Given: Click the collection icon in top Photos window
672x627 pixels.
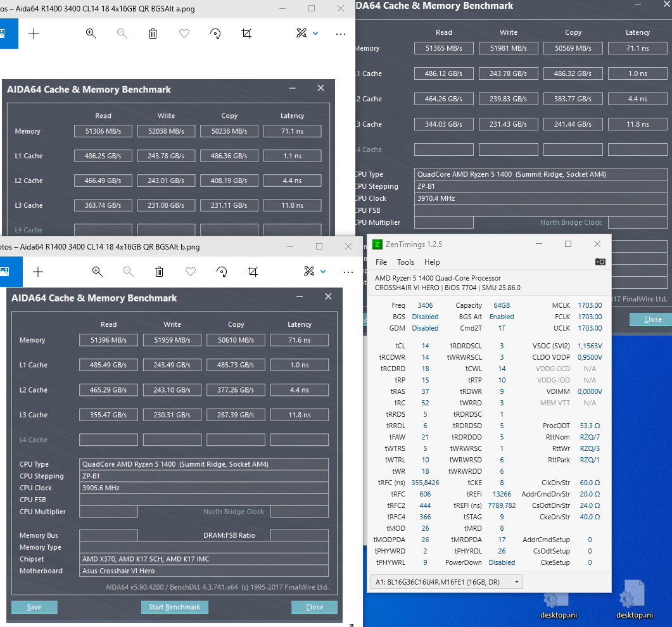Looking at the screenshot, I should click(x=2, y=34).
